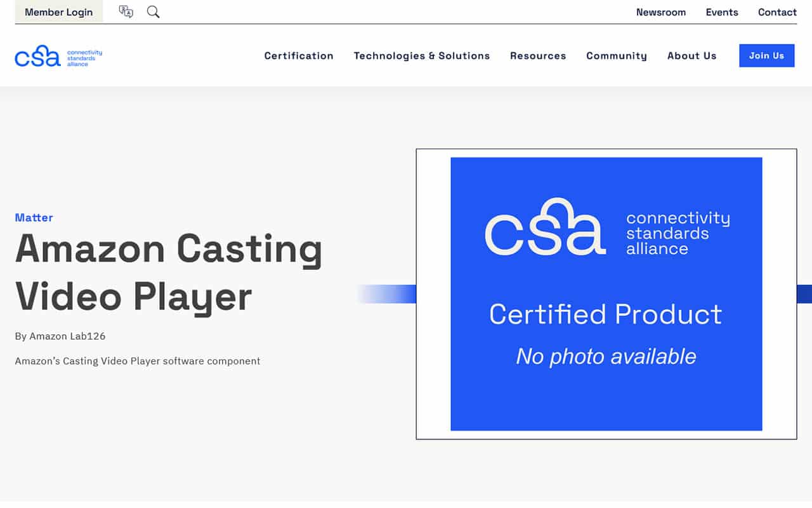This screenshot has width=812, height=508.
Task: Click the CSA logo in header
Action: coord(58,56)
